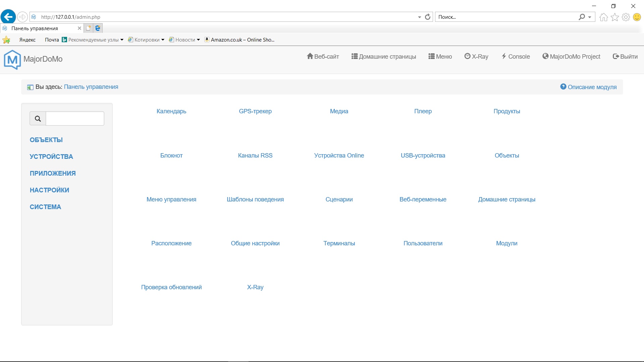Open the address bar autocomplete dropdown arrow

tap(419, 17)
